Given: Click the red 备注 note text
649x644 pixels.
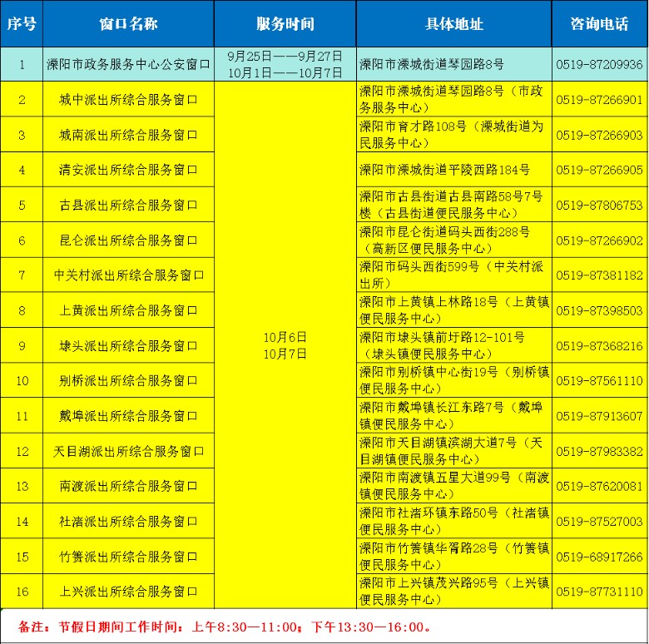Looking at the screenshot, I should tap(224, 627).
